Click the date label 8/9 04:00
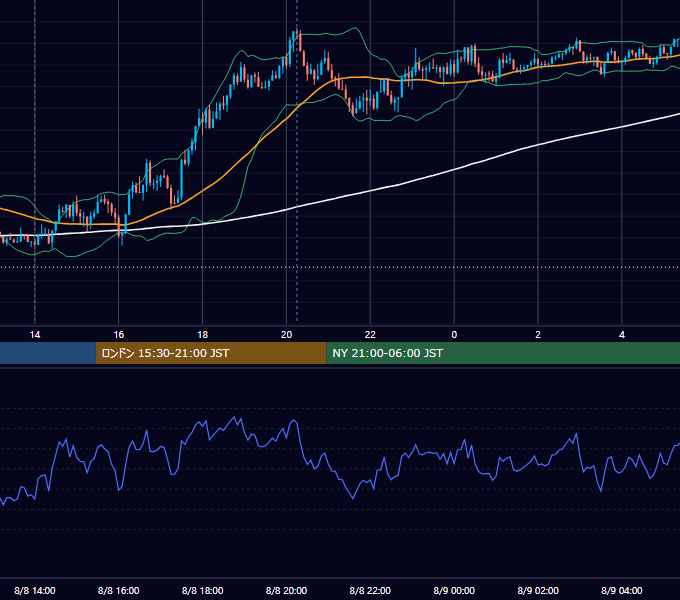Viewport: 680px width, 600px height. coord(622,590)
